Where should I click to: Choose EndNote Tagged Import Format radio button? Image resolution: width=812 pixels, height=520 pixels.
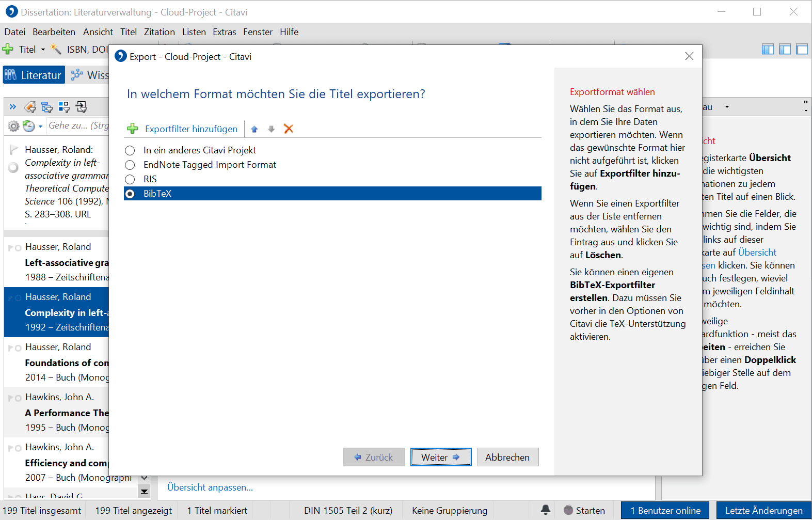tap(130, 165)
